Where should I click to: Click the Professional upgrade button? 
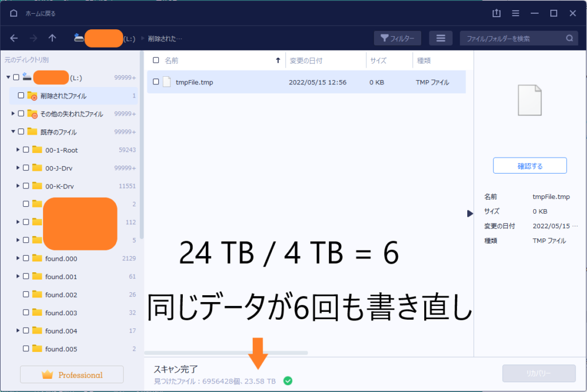71,374
